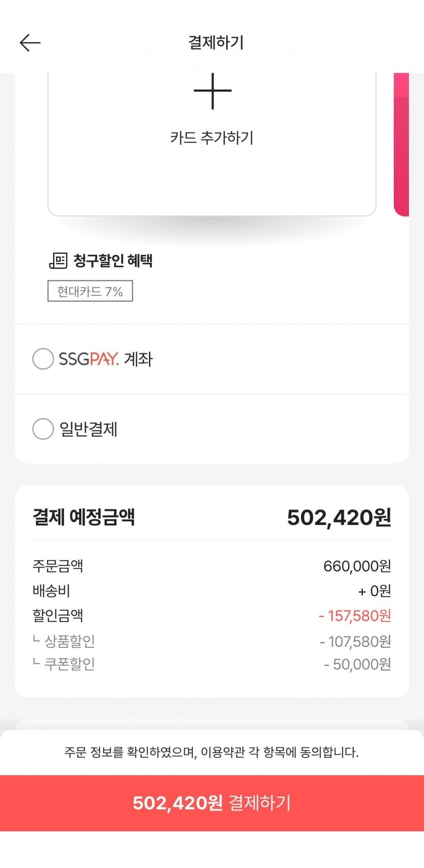Viewport: 424px width, 868px height.
Task: Tap the 청구할인 혜택 heading
Action: (113, 261)
